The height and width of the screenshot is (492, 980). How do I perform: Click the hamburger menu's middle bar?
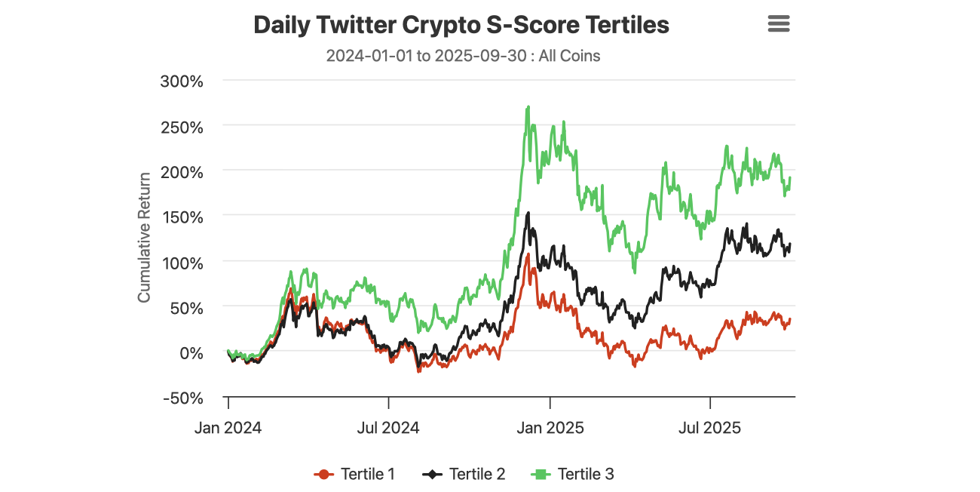(x=778, y=23)
